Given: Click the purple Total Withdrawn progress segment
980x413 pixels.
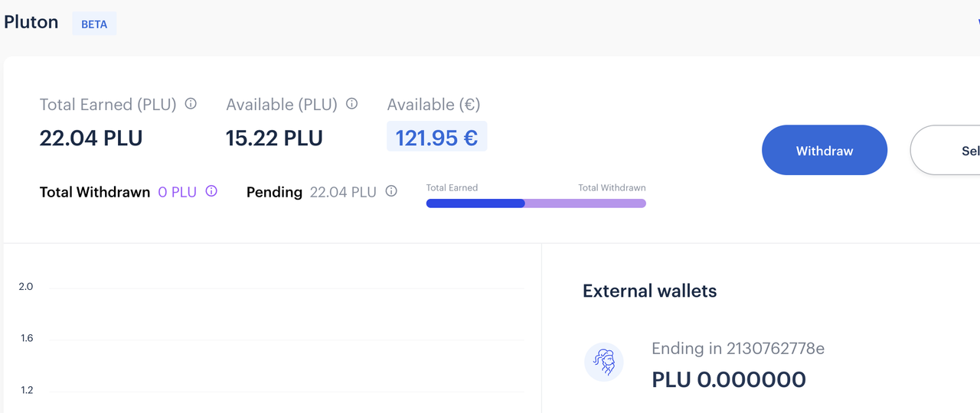Looking at the screenshot, I should click(586, 203).
